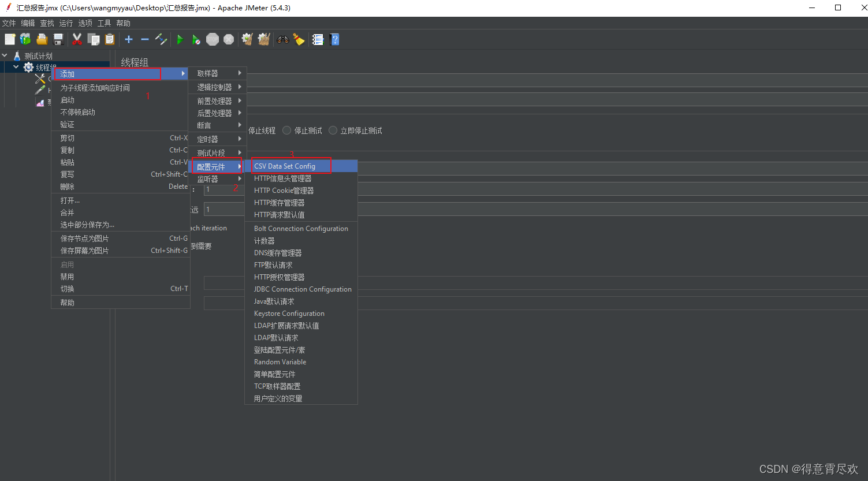Choose HTTP缓存管理器 entry
Viewport: 868px width, 481px height.
[301, 203]
